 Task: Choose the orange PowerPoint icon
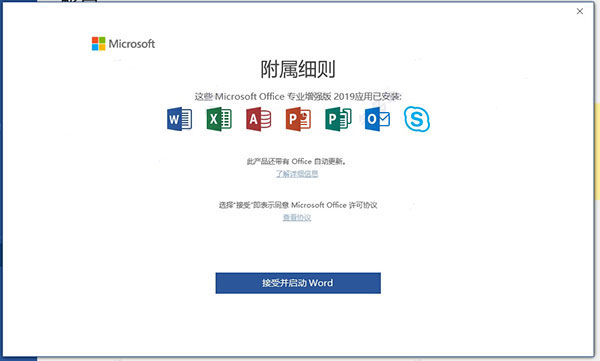point(298,119)
